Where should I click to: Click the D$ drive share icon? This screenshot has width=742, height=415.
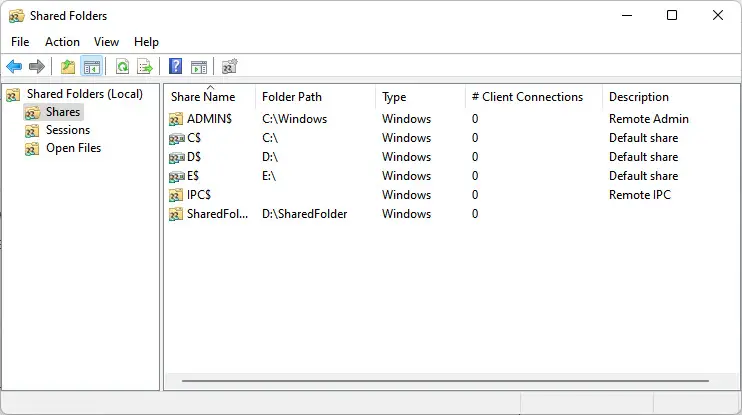tap(177, 158)
